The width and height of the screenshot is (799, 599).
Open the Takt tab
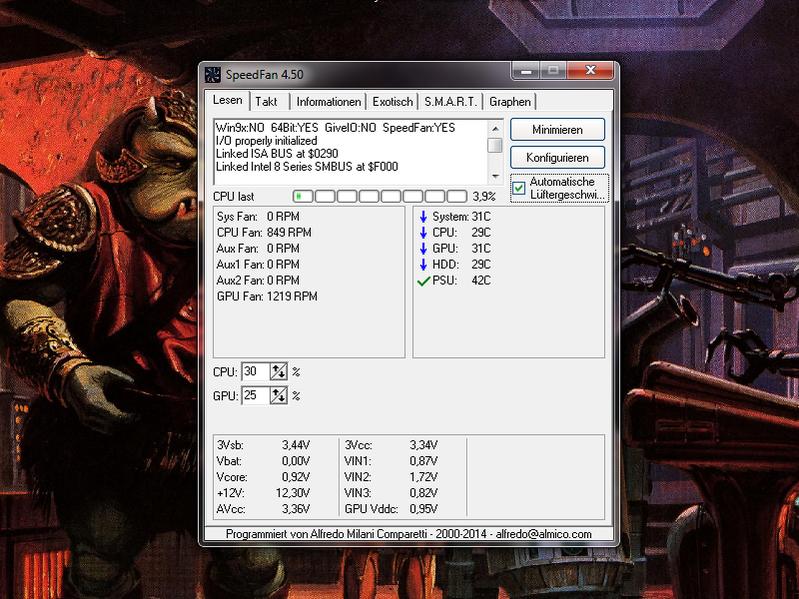266,102
